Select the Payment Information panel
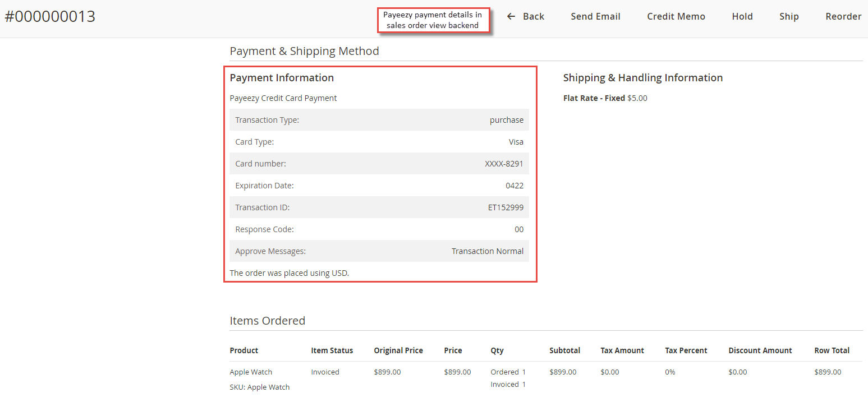This screenshot has width=868, height=402. click(282, 77)
